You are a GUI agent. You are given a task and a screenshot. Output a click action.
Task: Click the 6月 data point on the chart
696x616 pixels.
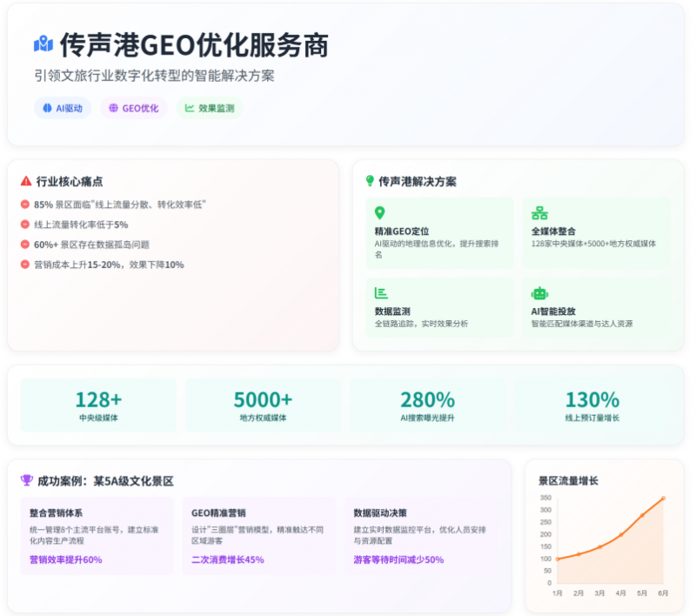coord(663,499)
